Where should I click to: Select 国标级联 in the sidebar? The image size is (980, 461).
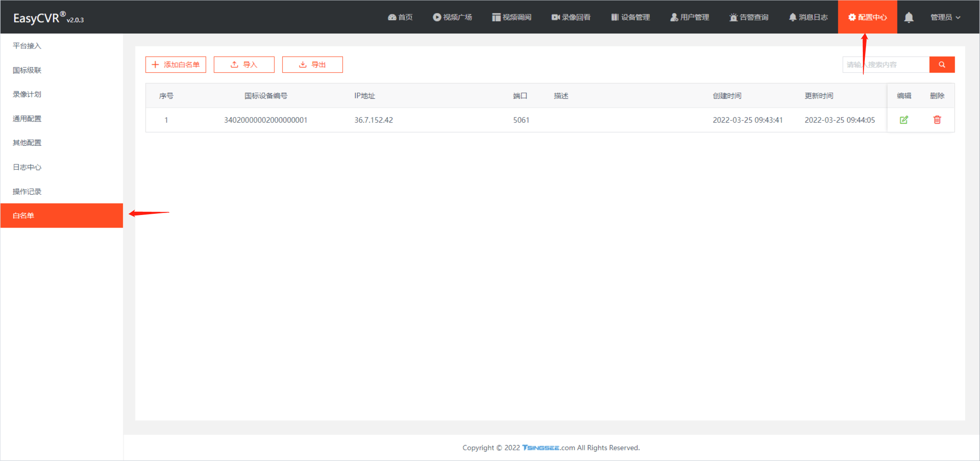[27, 70]
